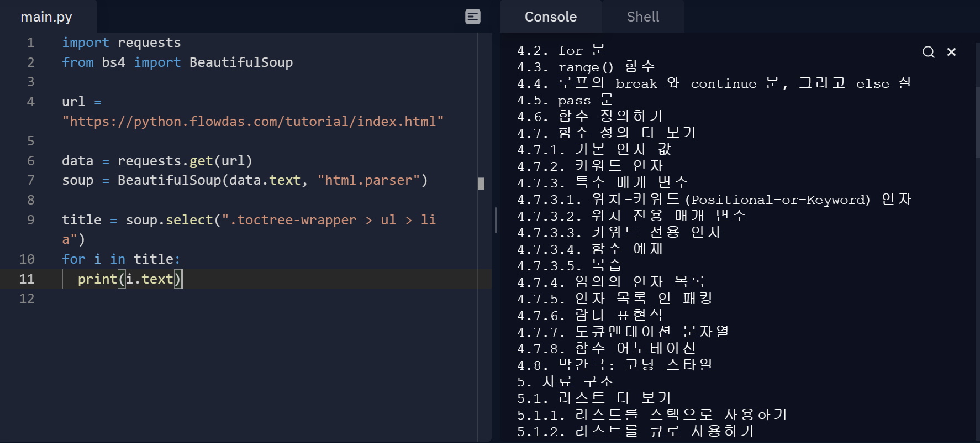Click the format code icon in editor header
Image resolution: width=980 pixels, height=445 pixels.
coord(473,17)
